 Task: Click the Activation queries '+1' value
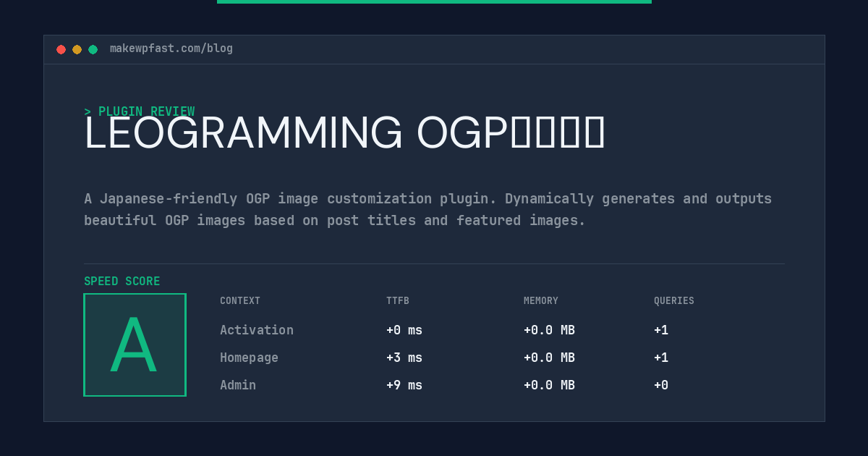[661, 330]
